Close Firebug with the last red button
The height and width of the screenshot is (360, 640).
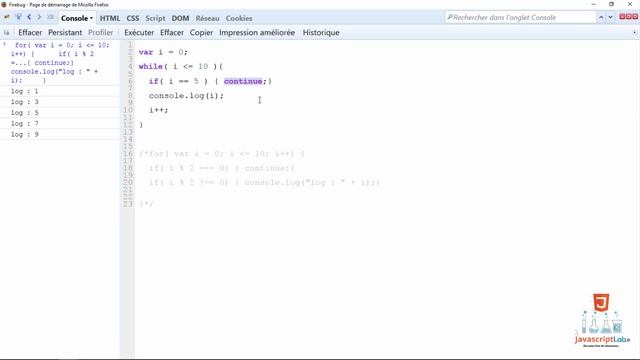(635, 17)
